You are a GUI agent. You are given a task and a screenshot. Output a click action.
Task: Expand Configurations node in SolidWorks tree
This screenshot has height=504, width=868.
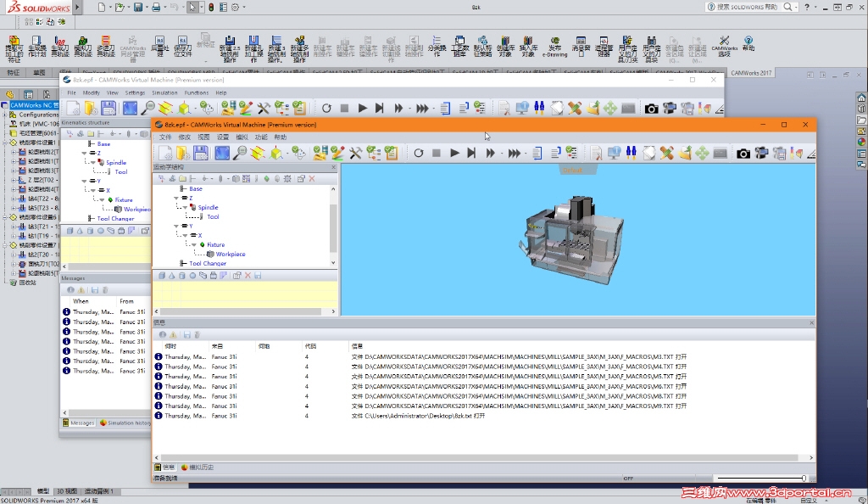(6, 115)
